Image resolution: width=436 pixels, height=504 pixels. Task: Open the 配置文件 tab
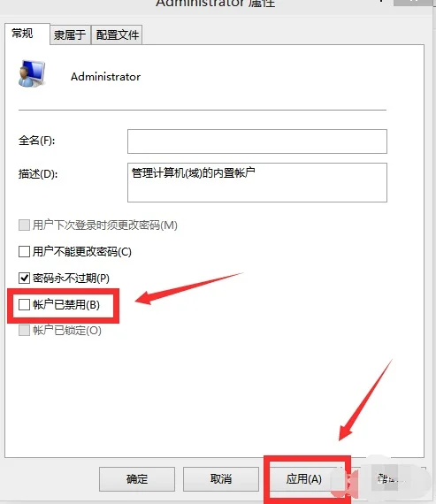click(117, 35)
